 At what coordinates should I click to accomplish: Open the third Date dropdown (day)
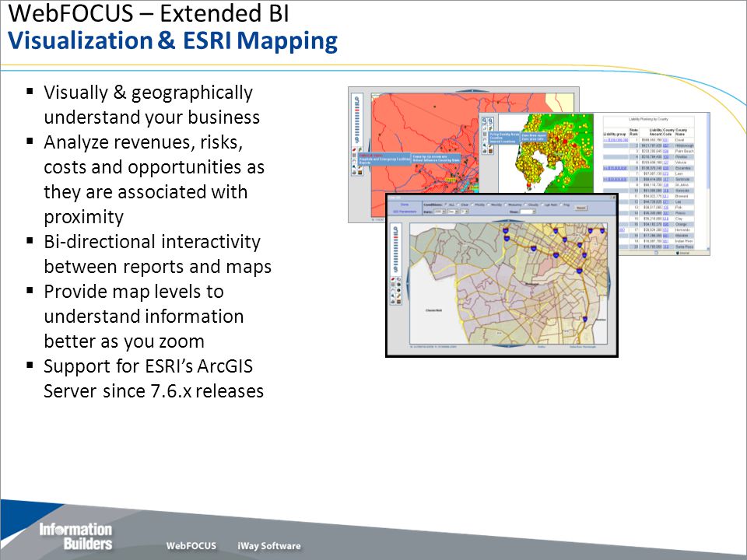[x=465, y=212]
